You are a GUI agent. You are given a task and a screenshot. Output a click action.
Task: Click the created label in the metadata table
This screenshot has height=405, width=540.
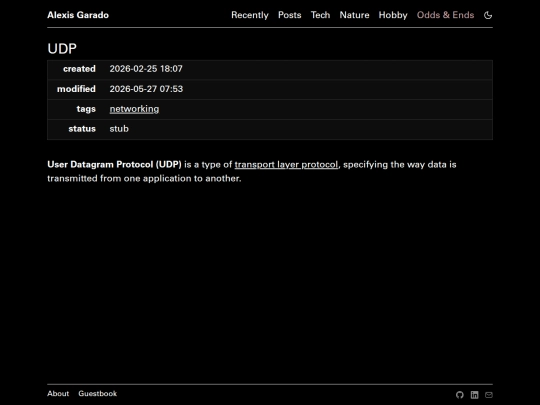(79, 69)
